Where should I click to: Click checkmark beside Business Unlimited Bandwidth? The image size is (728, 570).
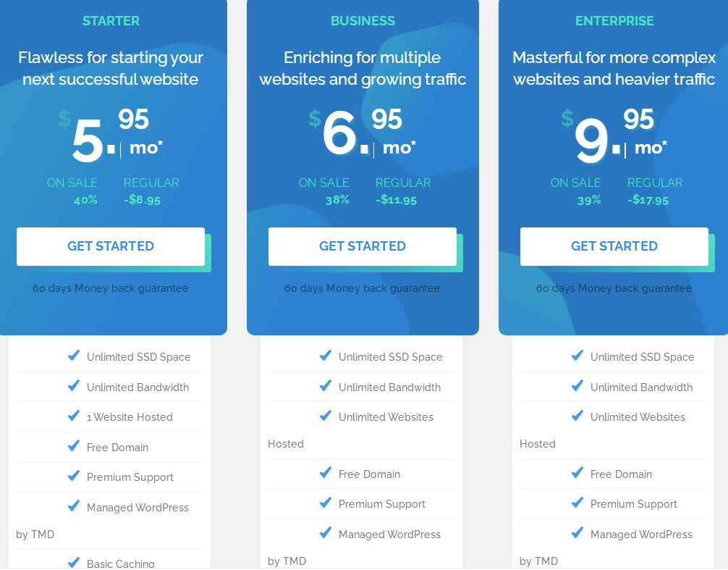[326, 386]
